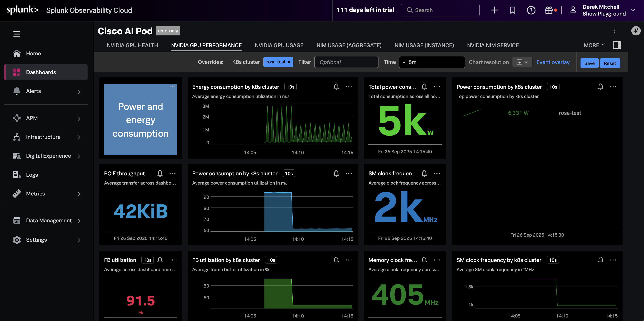644x321 pixels.
Task: Open the help question mark icon
Action: [531, 10]
